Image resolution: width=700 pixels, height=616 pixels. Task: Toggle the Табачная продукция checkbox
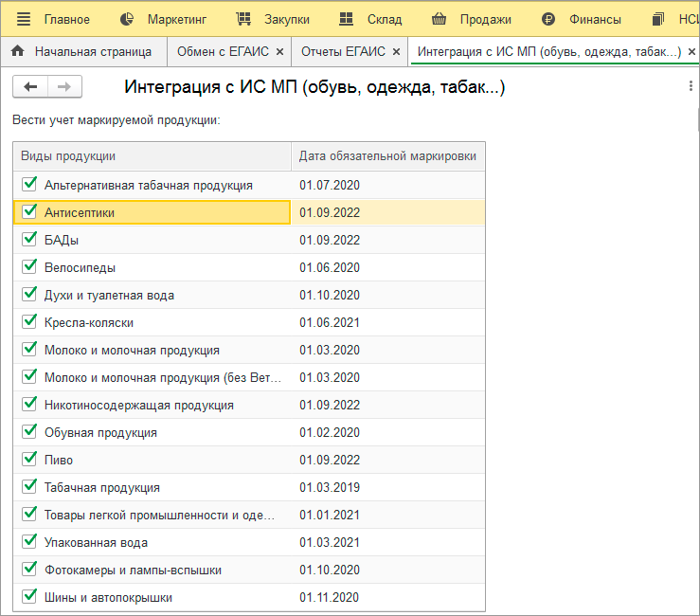click(x=29, y=486)
